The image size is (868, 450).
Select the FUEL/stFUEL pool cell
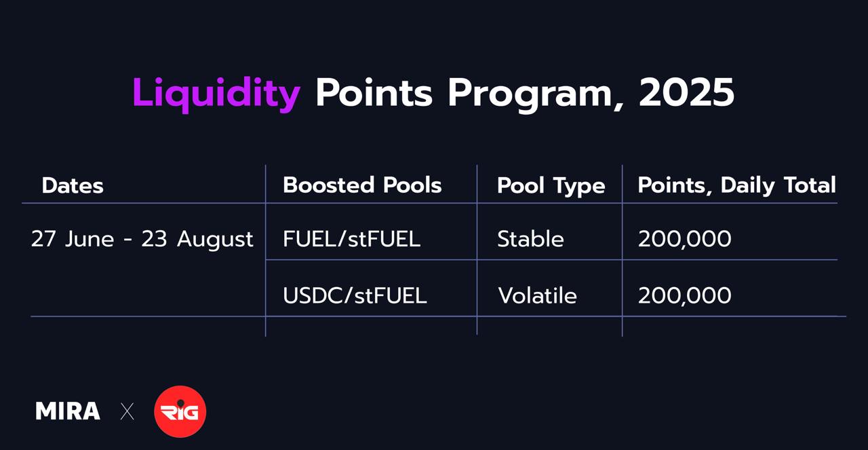click(351, 239)
